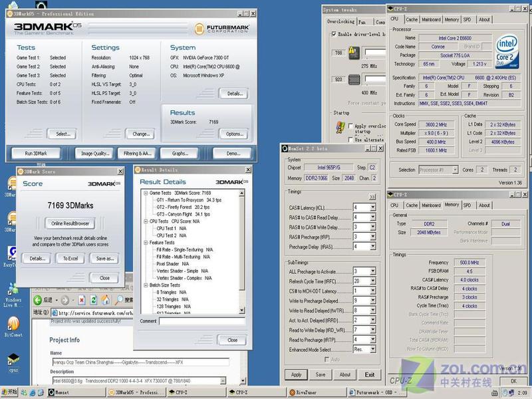Collapse the Feature Tests tree node
Image resolution: width=532 pixels, height=399 pixels.
pos(146,243)
